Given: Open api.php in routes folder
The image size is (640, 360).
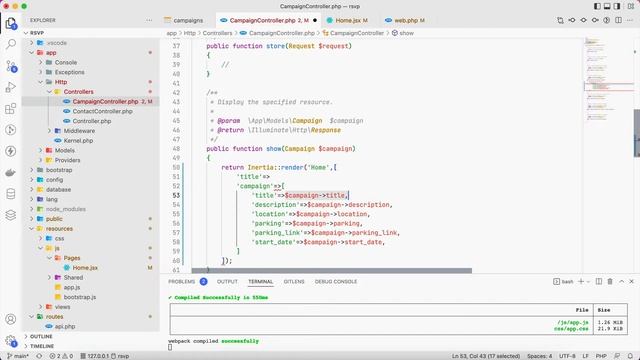Looking at the screenshot, I should click(65, 327).
